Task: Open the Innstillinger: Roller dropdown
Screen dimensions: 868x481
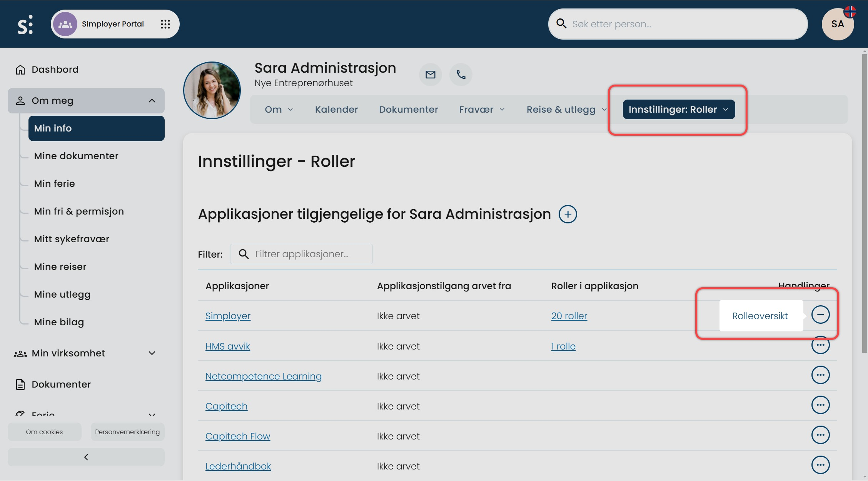Action: click(x=679, y=110)
